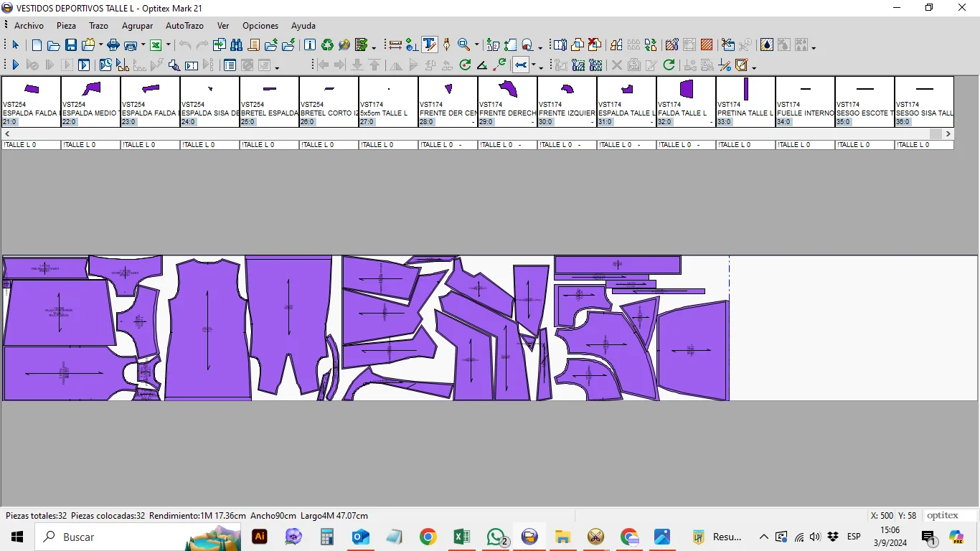This screenshot has height=551, width=980.
Task: Click the green rotate arrow icon
Action: [x=465, y=65]
